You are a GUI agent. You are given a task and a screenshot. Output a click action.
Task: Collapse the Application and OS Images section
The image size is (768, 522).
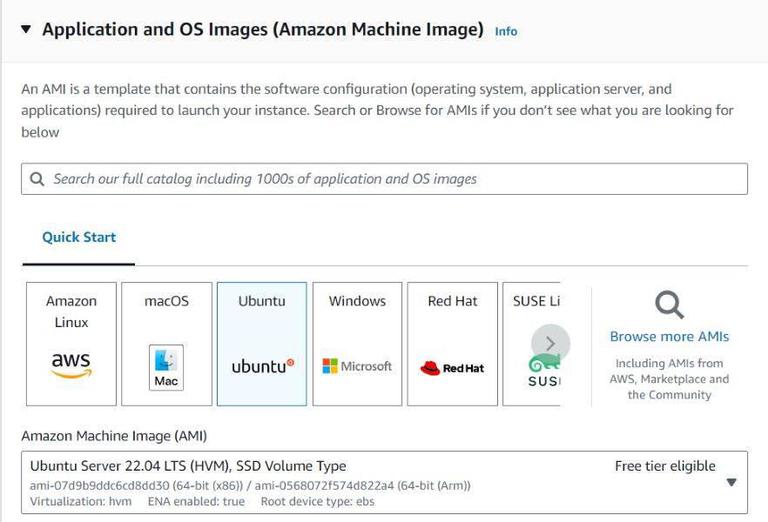(x=25, y=30)
